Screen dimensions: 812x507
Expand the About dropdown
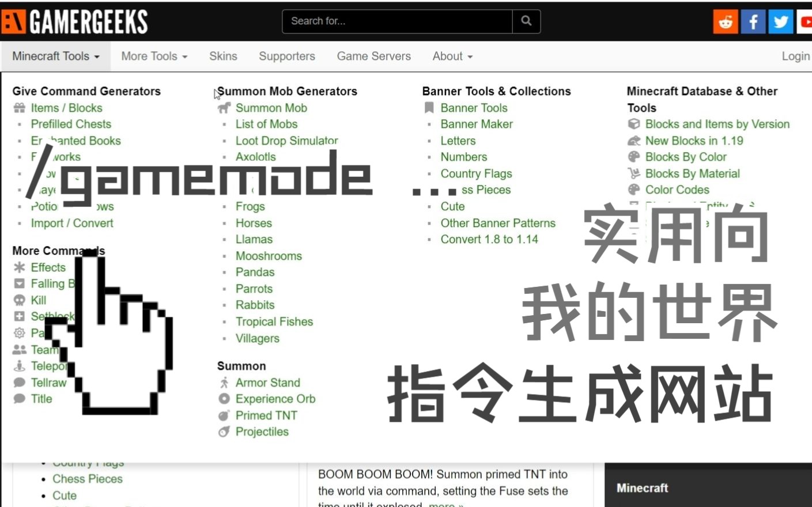(452, 56)
